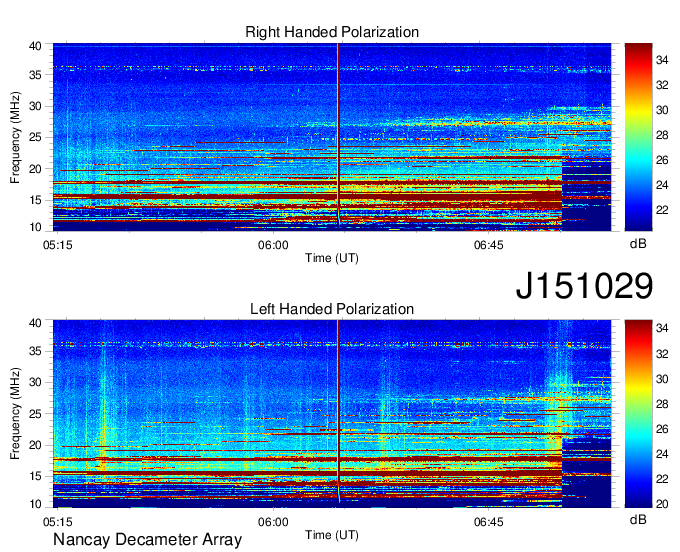Click "Time (UT)" under the Right Handed plot
This screenshot has height=552, width=680.
point(332,258)
